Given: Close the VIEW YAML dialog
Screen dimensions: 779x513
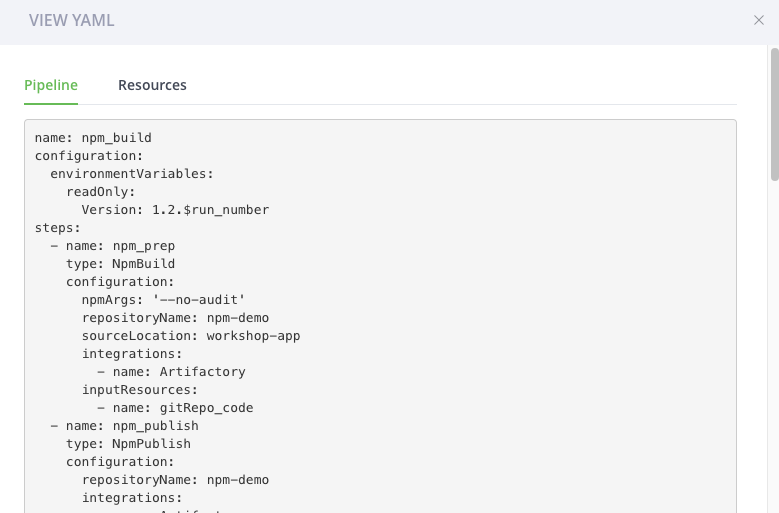Looking at the screenshot, I should (758, 20).
